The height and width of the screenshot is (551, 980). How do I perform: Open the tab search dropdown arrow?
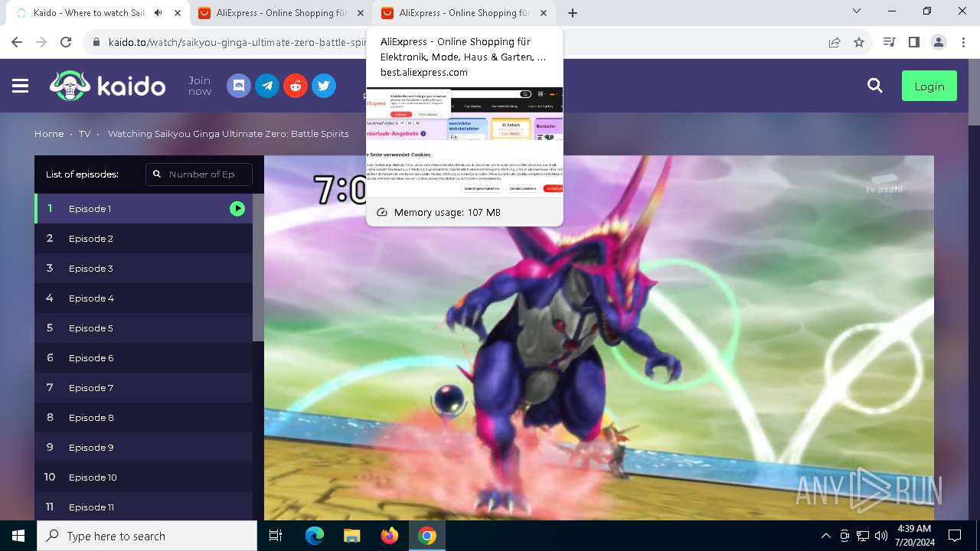click(857, 11)
